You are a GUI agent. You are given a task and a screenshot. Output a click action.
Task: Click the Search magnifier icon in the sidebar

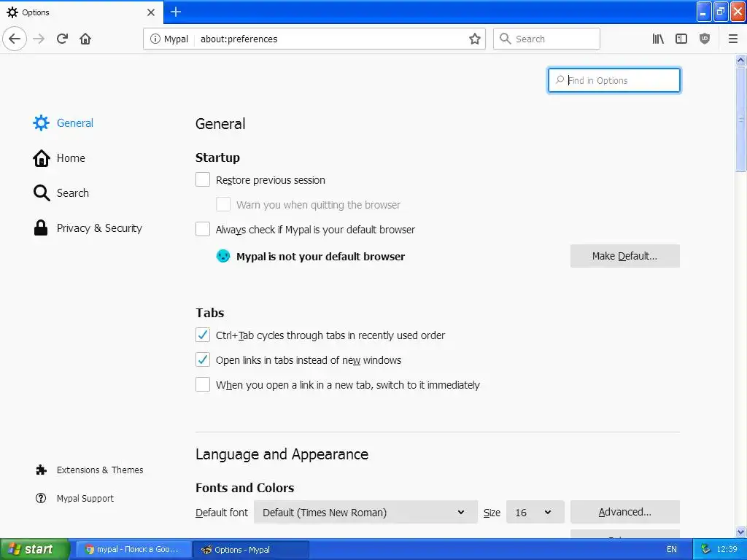click(x=41, y=192)
